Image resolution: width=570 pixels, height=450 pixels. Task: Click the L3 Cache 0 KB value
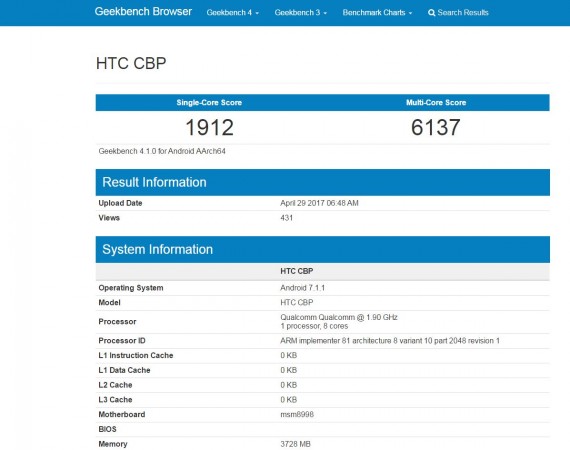289,399
